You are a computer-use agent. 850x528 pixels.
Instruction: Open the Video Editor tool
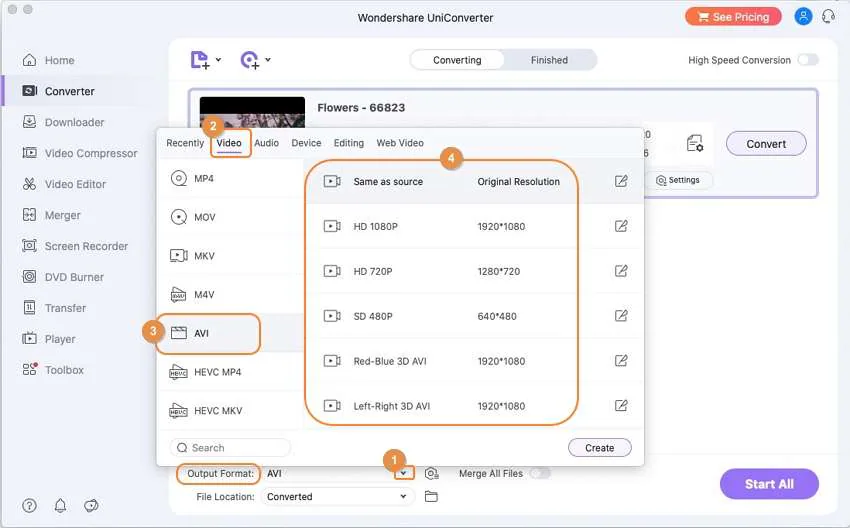point(64,184)
